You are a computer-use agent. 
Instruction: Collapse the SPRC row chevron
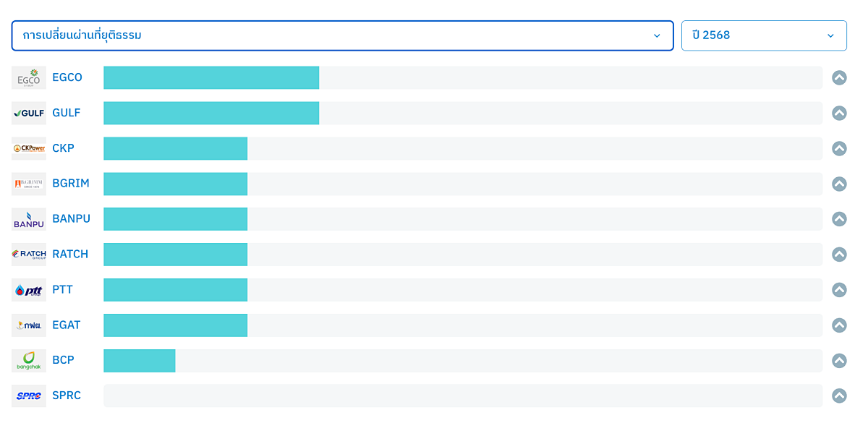tap(839, 396)
